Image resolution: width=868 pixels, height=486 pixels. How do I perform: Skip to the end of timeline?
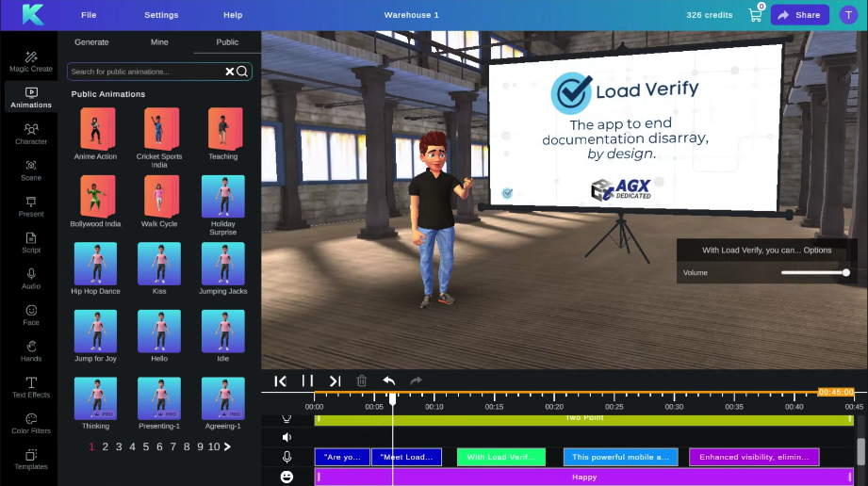[x=335, y=381]
